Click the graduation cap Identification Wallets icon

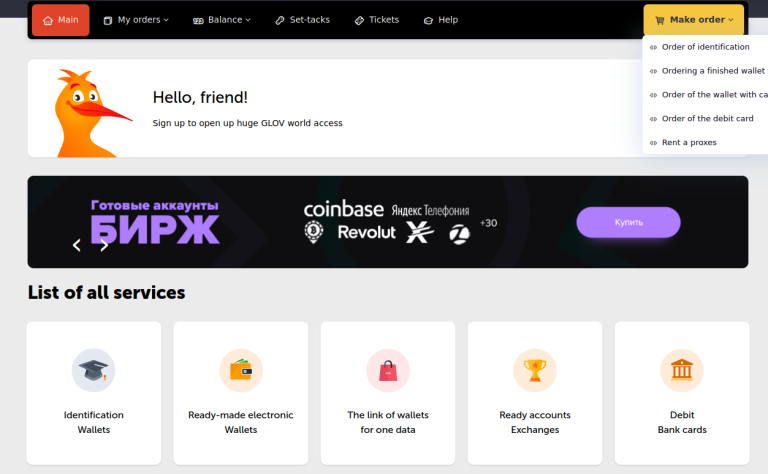click(94, 371)
